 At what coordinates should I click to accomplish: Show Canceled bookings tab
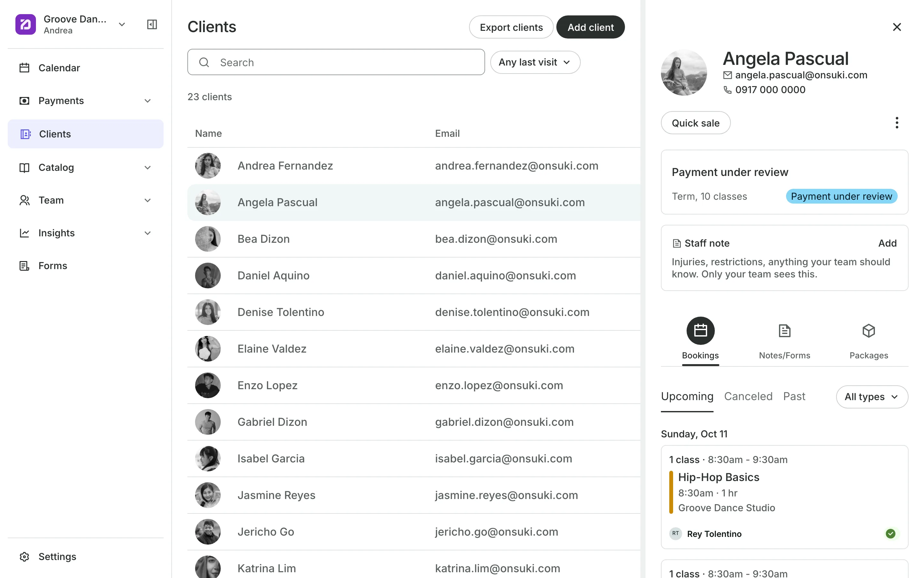[748, 397]
